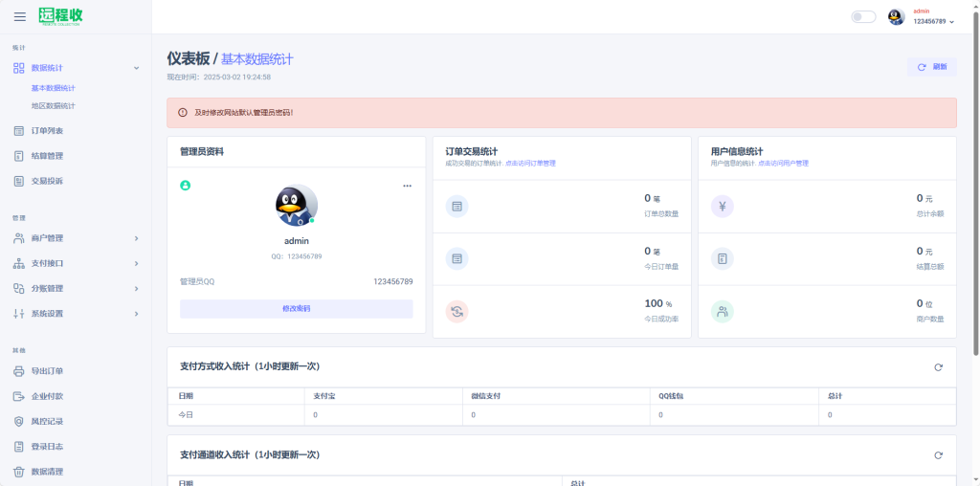
Task: Expand the 支付接口 submenu arrow
Action: click(x=136, y=264)
